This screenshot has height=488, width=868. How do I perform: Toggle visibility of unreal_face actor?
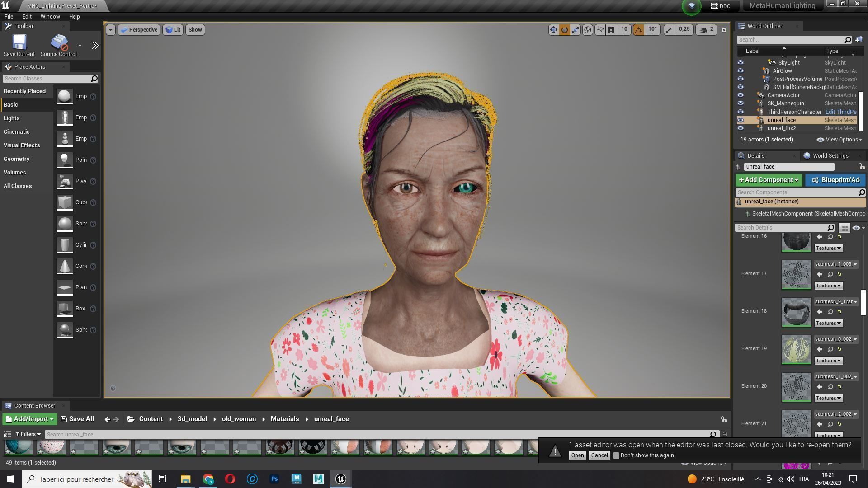pyautogui.click(x=741, y=120)
